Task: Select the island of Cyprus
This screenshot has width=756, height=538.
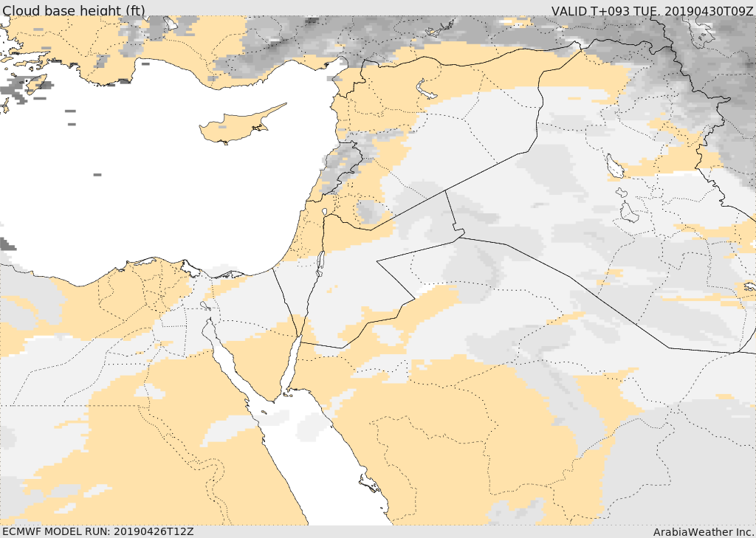Action: [x=235, y=127]
